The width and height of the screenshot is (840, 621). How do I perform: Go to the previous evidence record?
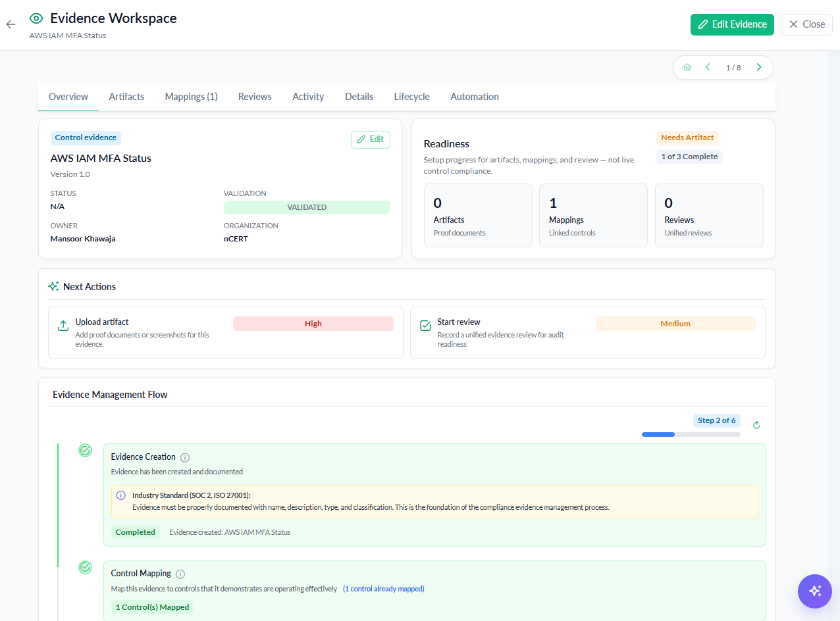708,67
